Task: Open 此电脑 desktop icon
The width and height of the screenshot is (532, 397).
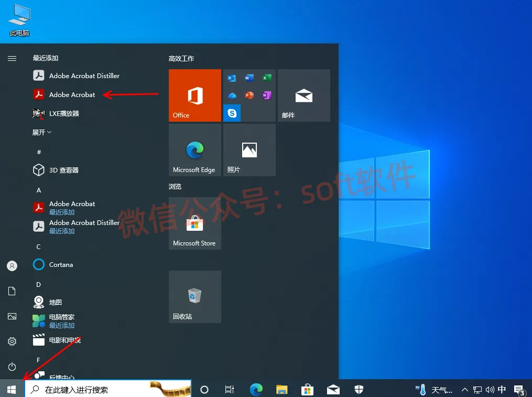Action: click(19, 20)
